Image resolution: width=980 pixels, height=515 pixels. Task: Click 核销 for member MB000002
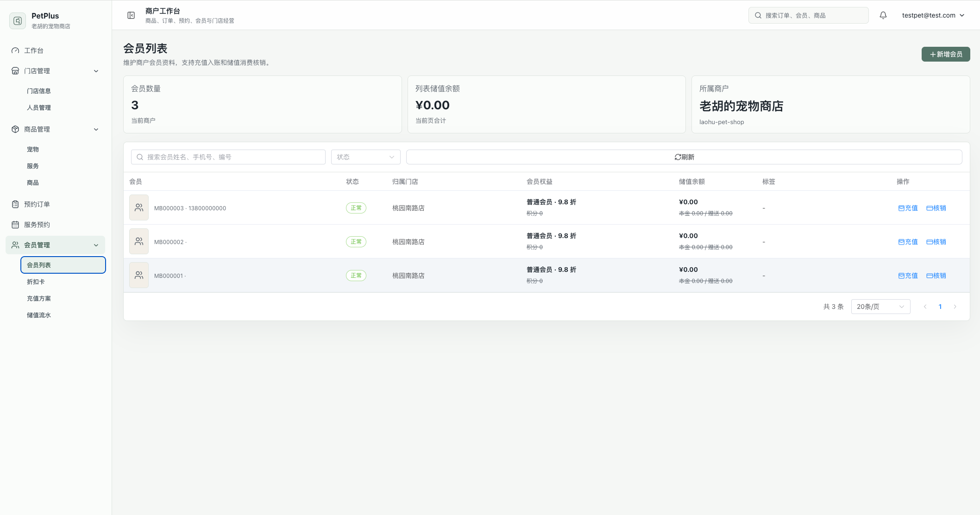[936, 242]
